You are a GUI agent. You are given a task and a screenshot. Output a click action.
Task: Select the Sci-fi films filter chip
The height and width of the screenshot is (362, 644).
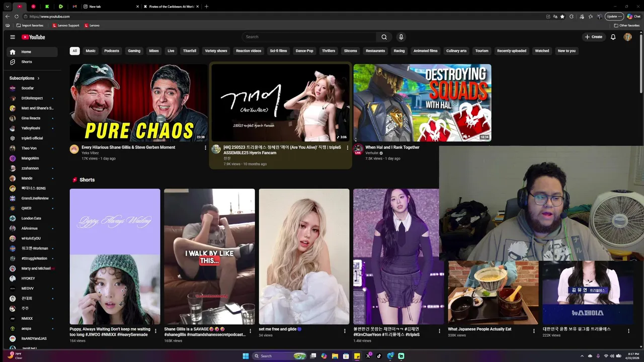(x=278, y=51)
